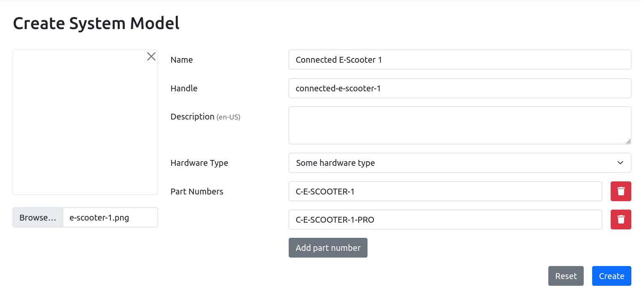Click the Create button to submit the model
Viewport: 644px width, 298px height.
[612, 276]
